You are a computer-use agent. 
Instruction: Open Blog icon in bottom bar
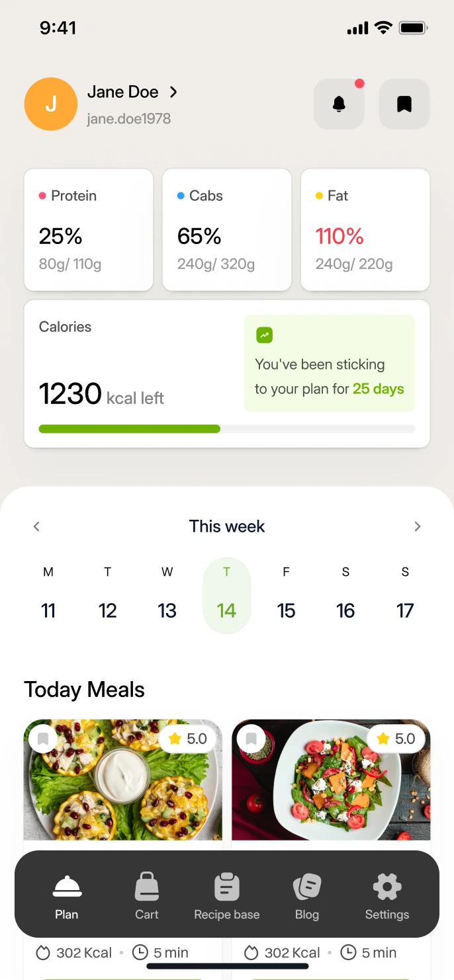pos(307,886)
